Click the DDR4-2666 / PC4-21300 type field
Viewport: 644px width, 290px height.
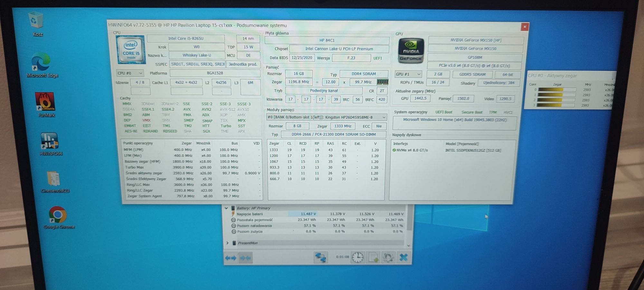tap(333, 134)
